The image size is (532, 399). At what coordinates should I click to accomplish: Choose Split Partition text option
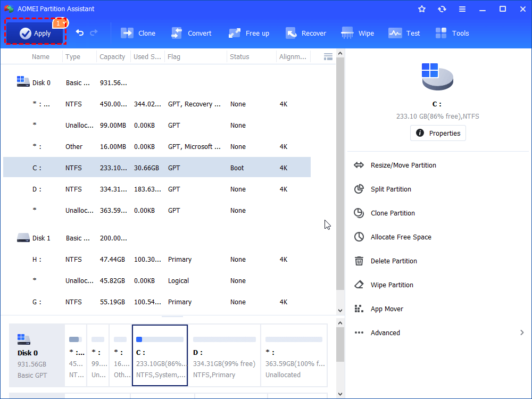tap(391, 189)
